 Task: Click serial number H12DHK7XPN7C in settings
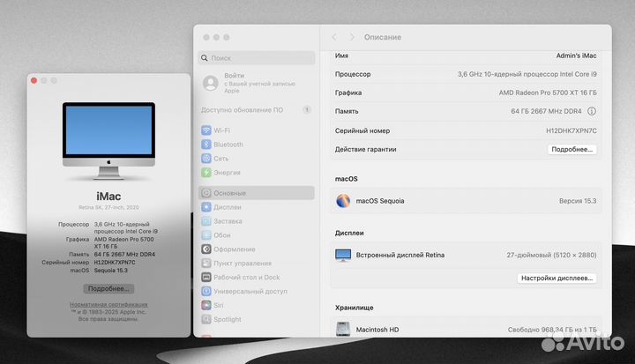coord(571,130)
